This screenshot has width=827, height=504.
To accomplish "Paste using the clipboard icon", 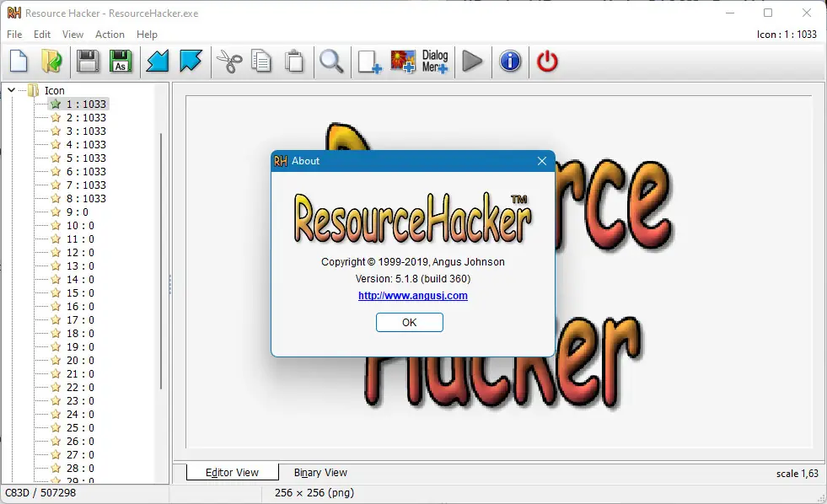I will coord(294,62).
